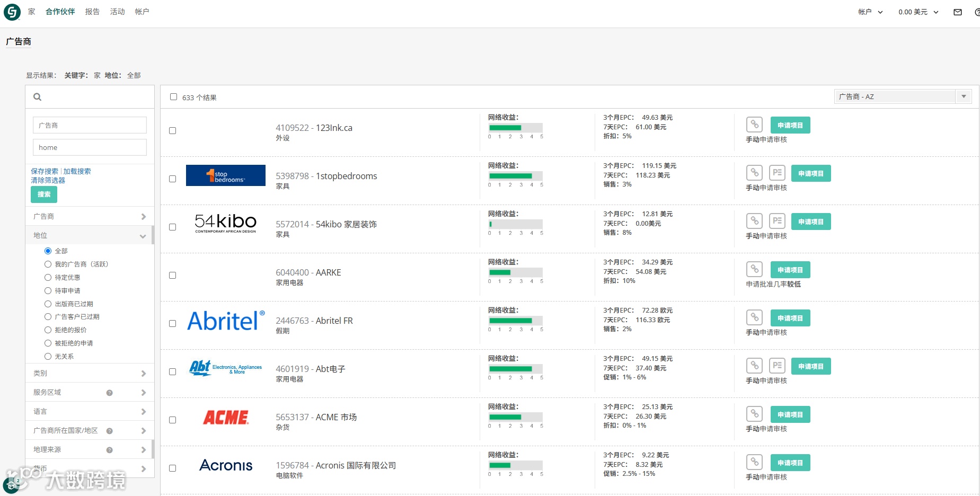Open Abritel logo thumbnail

point(226,321)
